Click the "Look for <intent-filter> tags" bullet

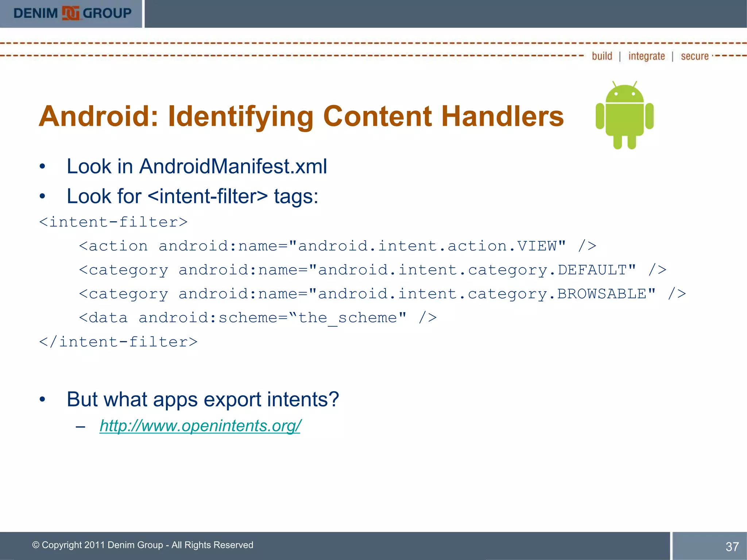[x=192, y=197]
